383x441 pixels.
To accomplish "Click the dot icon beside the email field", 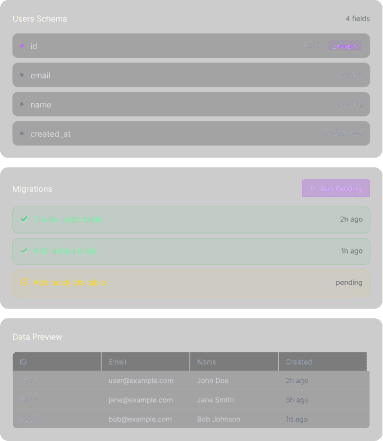I will point(22,75).
